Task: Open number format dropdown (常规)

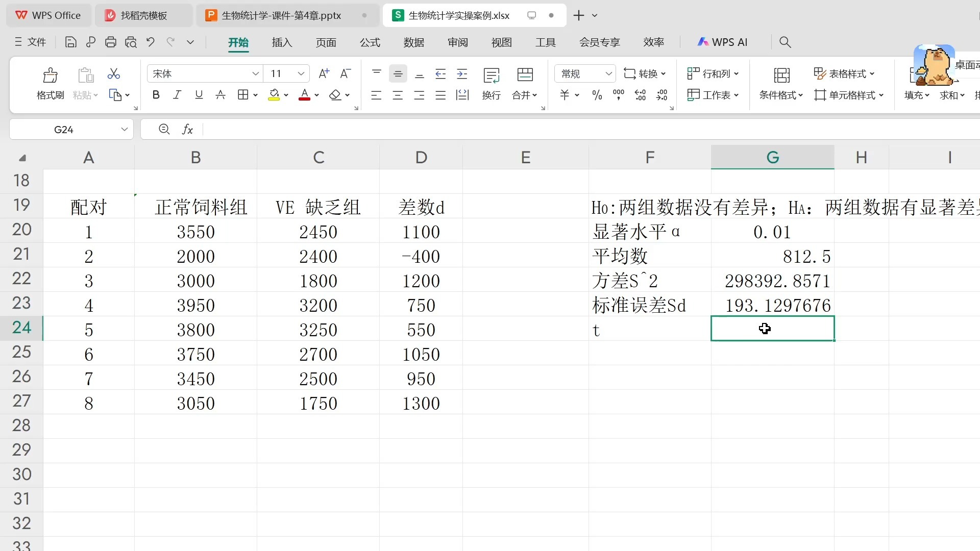Action: coord(608,74)
